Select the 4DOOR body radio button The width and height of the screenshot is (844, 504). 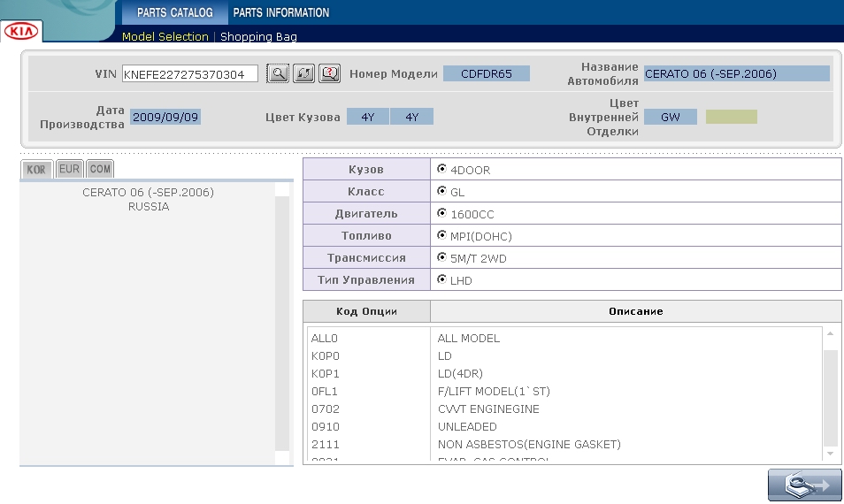tap(441, 169)
